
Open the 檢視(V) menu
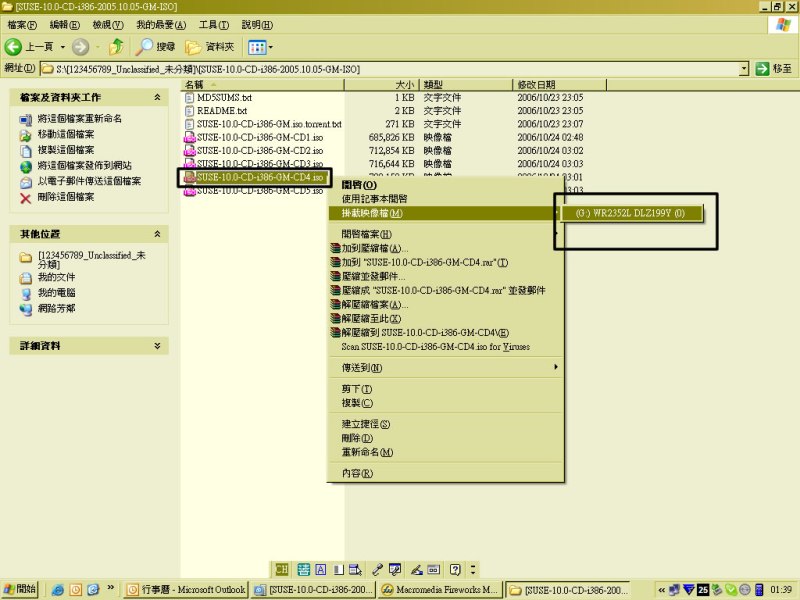108,24
